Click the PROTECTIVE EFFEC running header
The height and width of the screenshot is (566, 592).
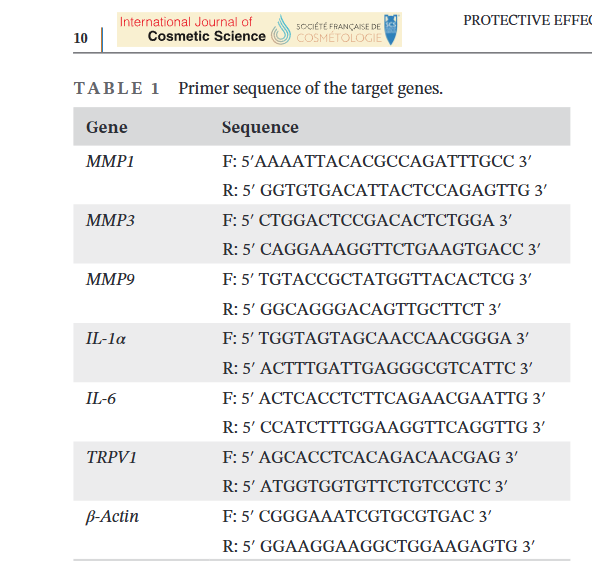(527, 20)
